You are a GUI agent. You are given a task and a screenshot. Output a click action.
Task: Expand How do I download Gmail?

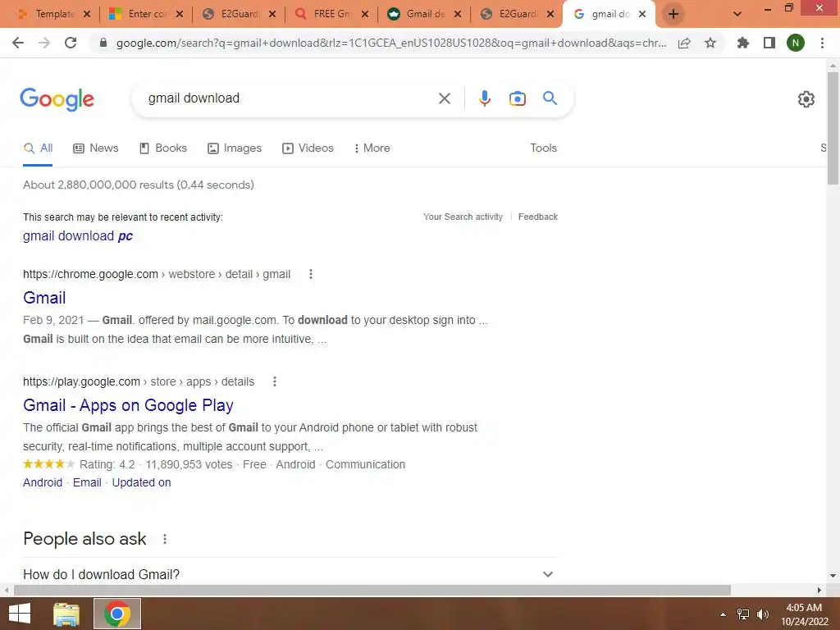click(290, 573)
